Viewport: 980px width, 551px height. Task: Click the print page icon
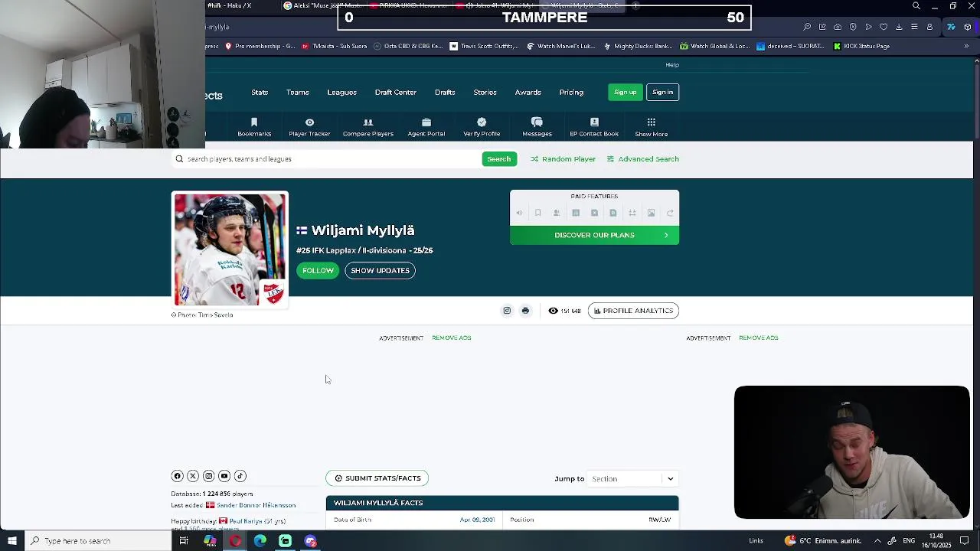525,311
